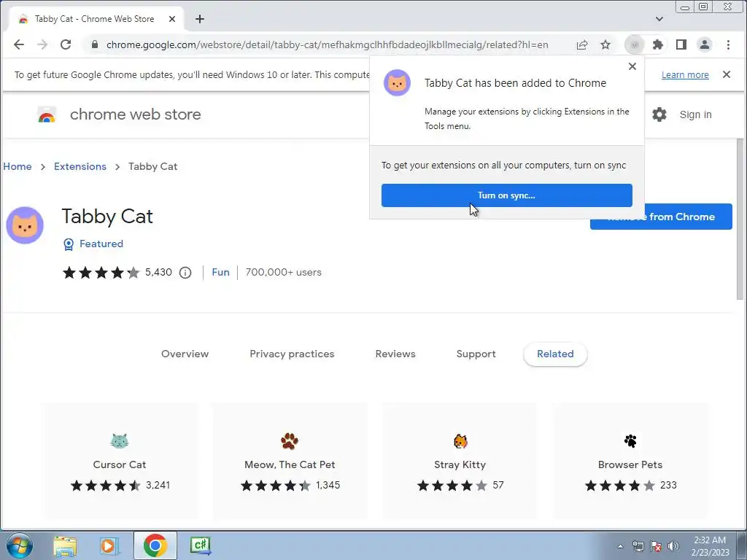747x560 pixels.
Task: Click the padlock site info icon
Action: tap(95, 44)
